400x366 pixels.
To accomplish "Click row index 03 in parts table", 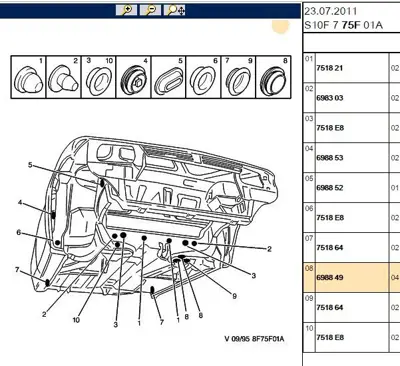I will (x=309, y=119).
